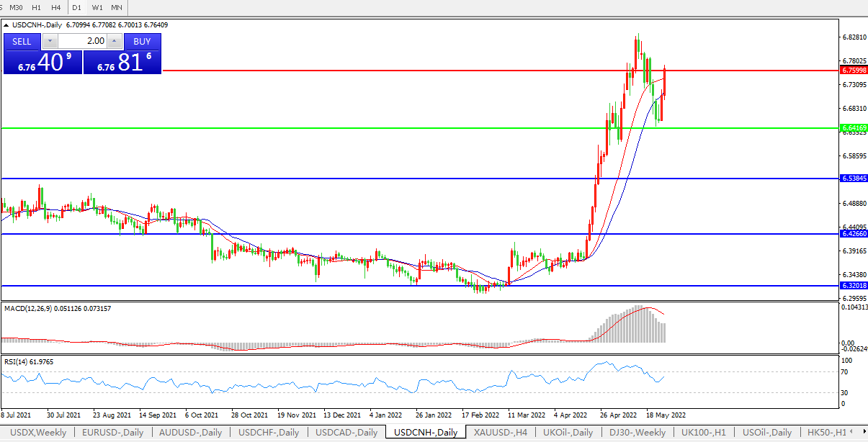
Task: Click the SELL button
Action: coord(22,41)
